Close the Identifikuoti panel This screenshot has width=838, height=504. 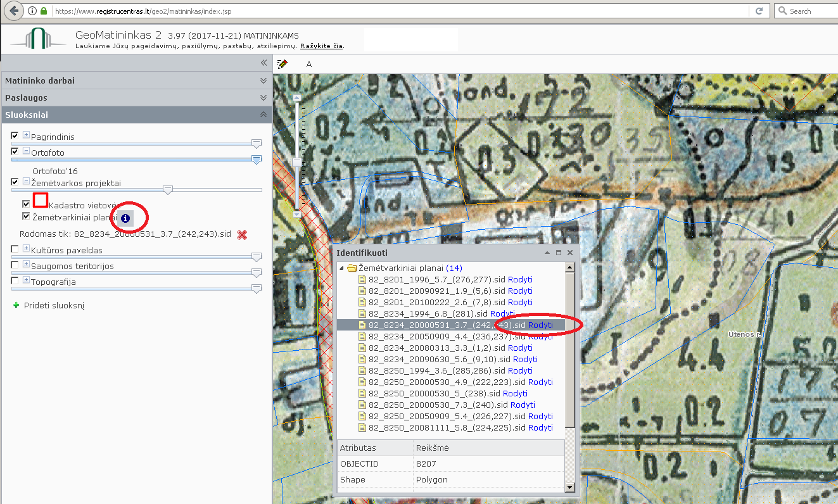[x=570, y=253]
